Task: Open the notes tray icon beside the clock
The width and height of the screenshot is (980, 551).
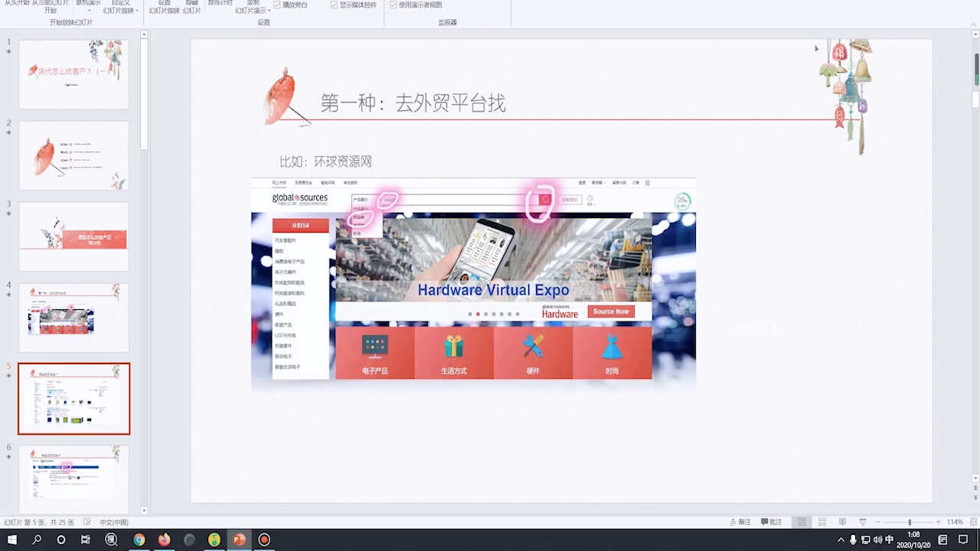Action: 941,540
